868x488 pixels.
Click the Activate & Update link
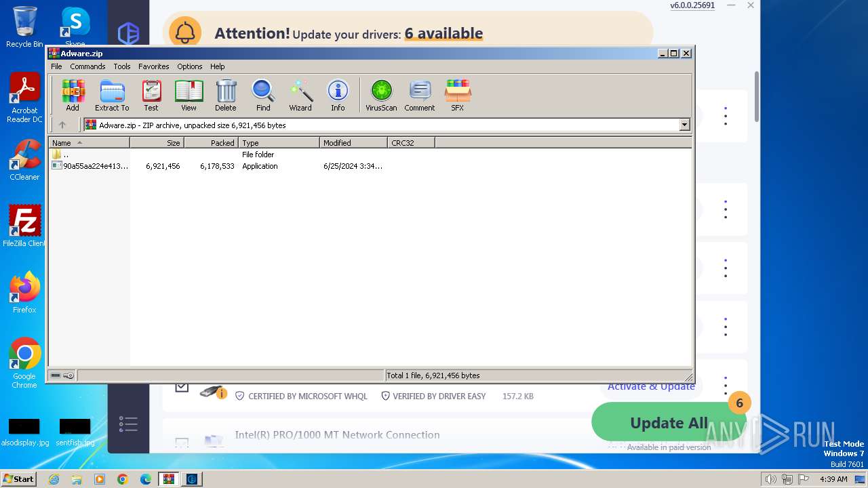(651, 386)
